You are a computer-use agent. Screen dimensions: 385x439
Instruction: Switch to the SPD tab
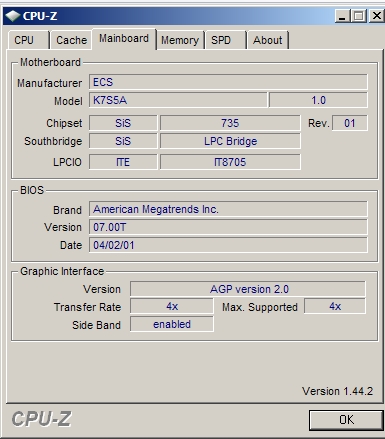(x=226, y=40)
